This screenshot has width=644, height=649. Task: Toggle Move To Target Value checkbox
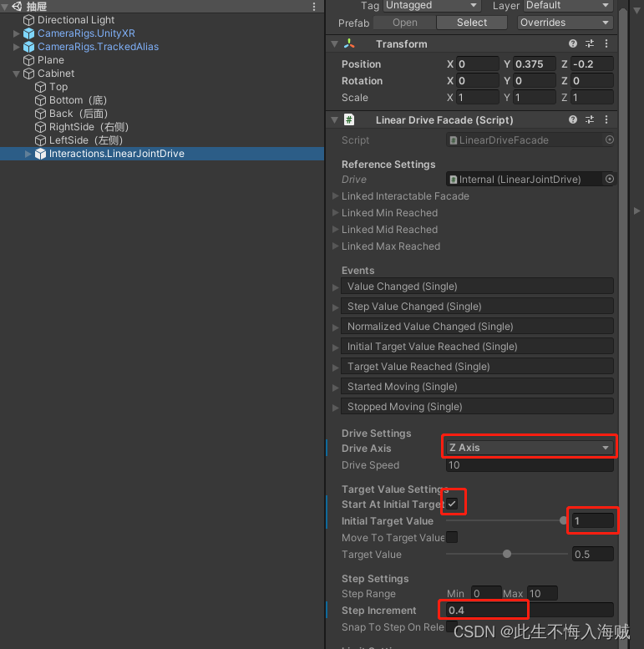pos(452,538)
